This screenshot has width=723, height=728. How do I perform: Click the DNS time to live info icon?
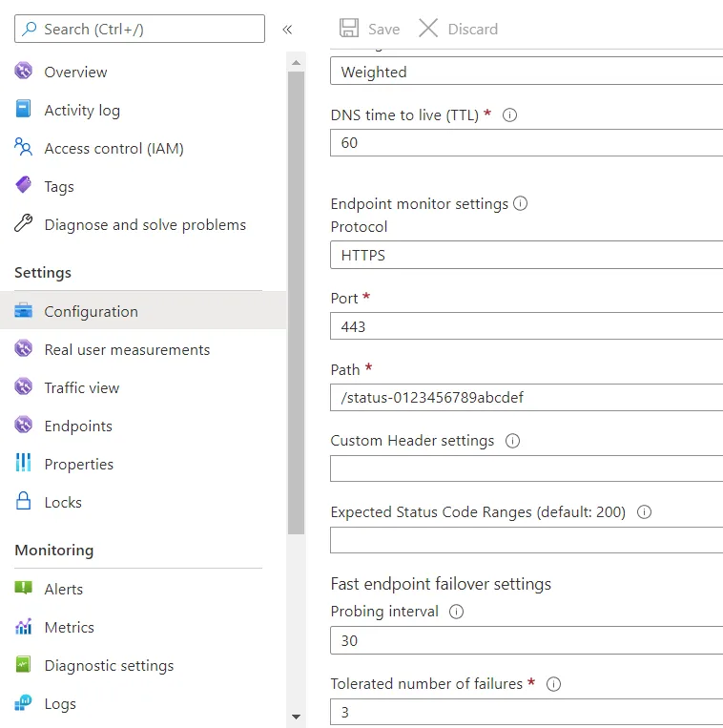pos(509,114)
